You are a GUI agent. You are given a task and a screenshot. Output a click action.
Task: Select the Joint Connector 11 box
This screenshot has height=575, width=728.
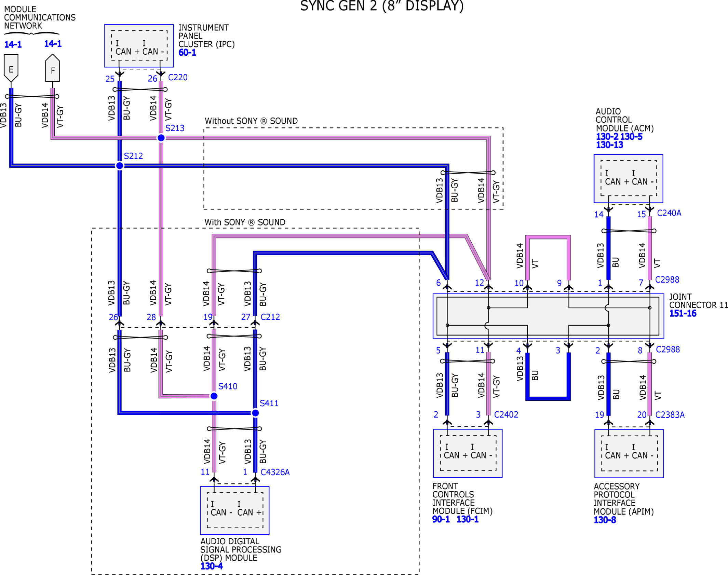point(548,316)
